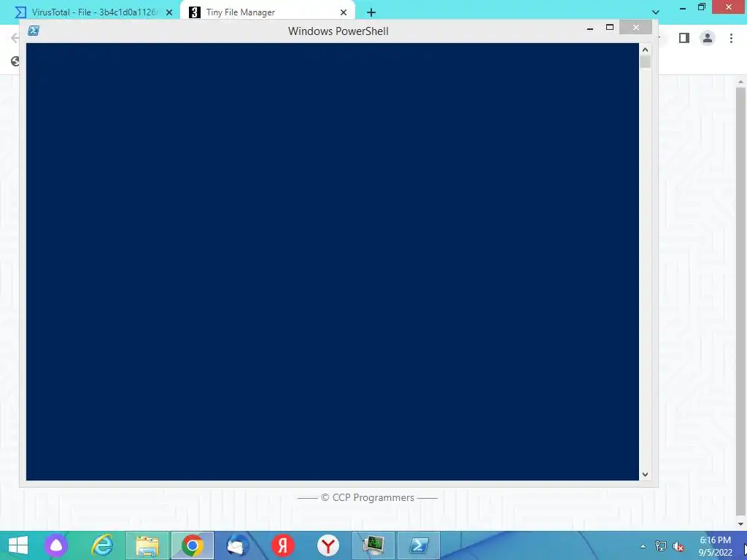
Task: Open a new Chrome tab
Action: [x=371, y=12]
